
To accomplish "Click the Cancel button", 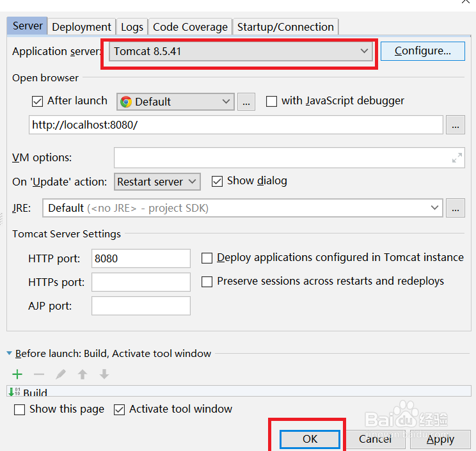I will coord(375,439).
